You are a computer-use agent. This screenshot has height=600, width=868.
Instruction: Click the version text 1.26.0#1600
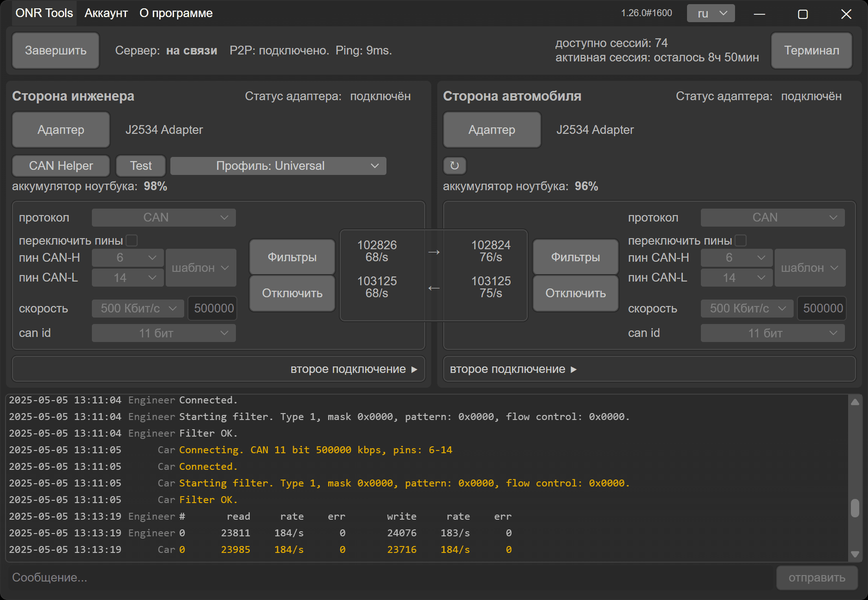point(646,13)
